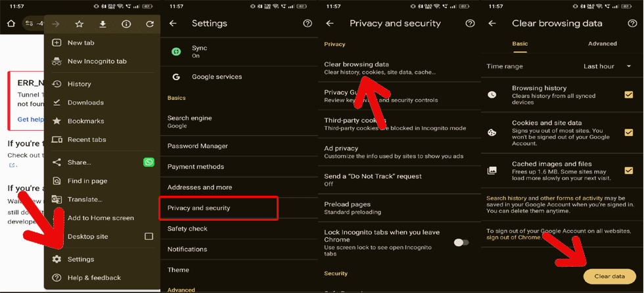644x293 pixels.
Task: Tap the home icon in browser
Action: click(x=11, y=24)
